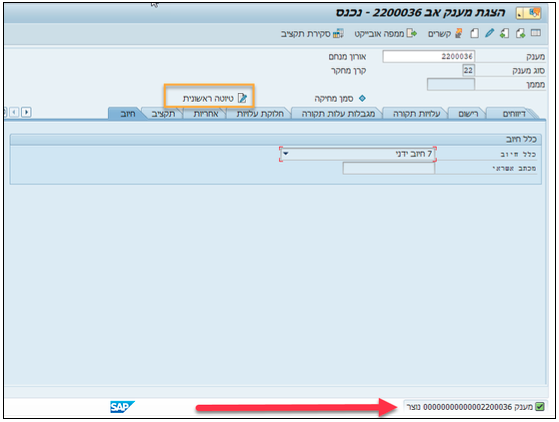Click the מענק grant number input field
The width and height of the screenshot is (559, 422).
pyautogui.click(x=429, y=56)
